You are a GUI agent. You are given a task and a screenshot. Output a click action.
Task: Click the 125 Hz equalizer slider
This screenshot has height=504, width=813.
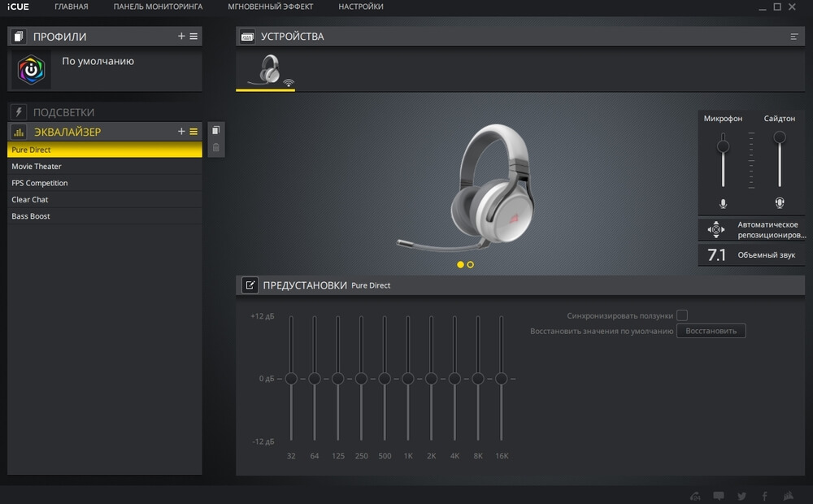point(337,379)
